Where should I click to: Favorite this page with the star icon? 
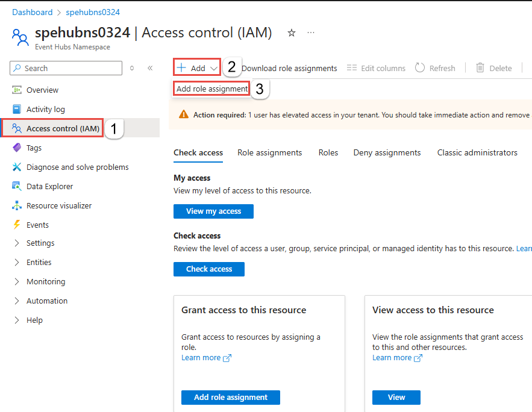292,33
